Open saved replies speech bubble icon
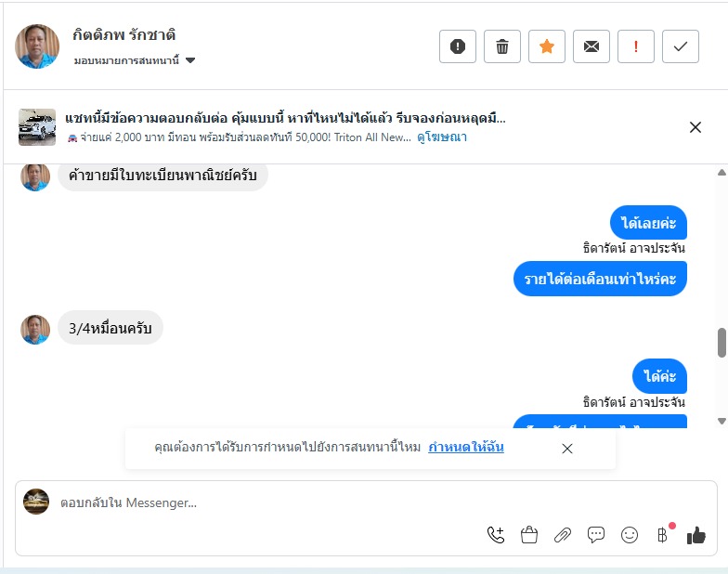This screenshot has height=574, width=728. click(x=596, y=535)
